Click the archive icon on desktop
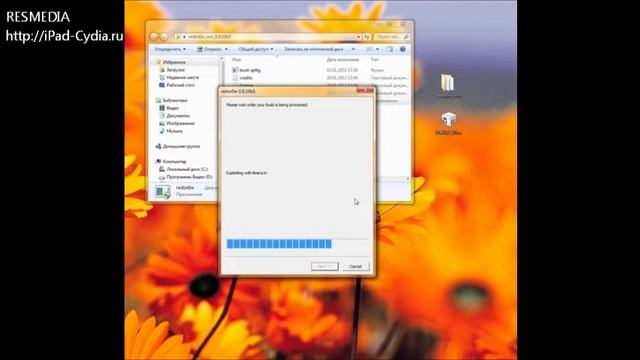Viewport: 640px width, 360px height. pos(449,119)
